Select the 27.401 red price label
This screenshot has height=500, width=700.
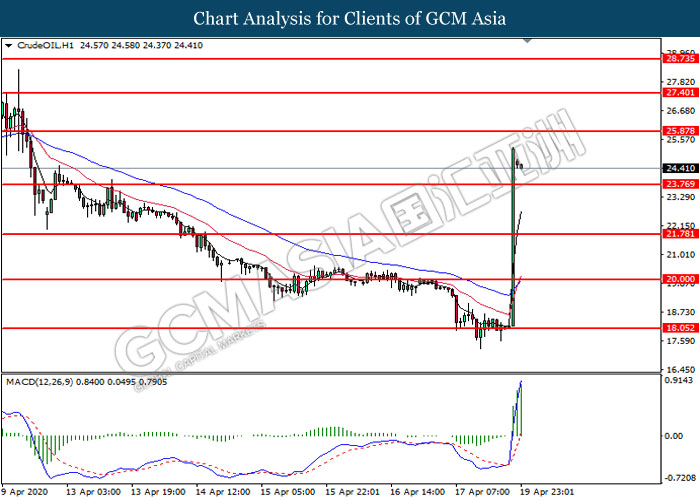click(680, 93)
